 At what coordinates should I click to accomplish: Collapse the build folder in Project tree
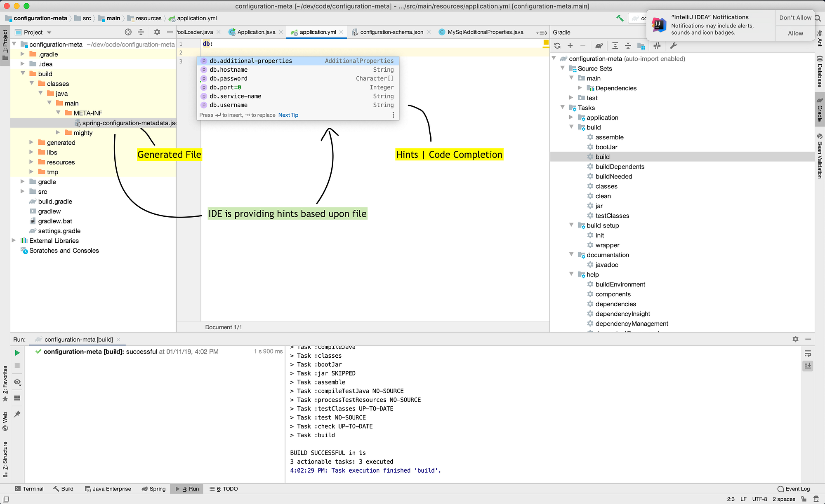[23, 73]
